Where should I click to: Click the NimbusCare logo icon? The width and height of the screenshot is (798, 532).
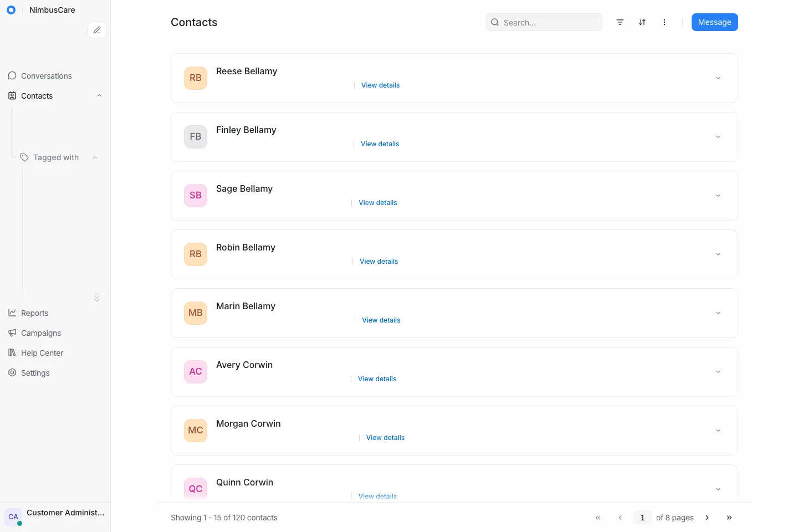point(11,10)
